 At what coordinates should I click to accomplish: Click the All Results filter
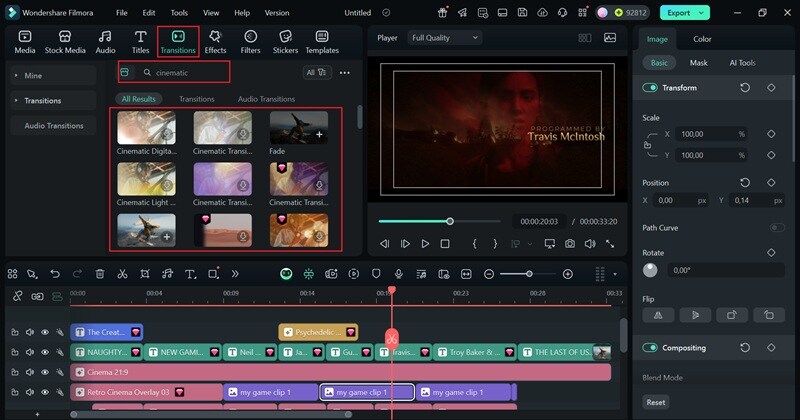click(138, 99)
